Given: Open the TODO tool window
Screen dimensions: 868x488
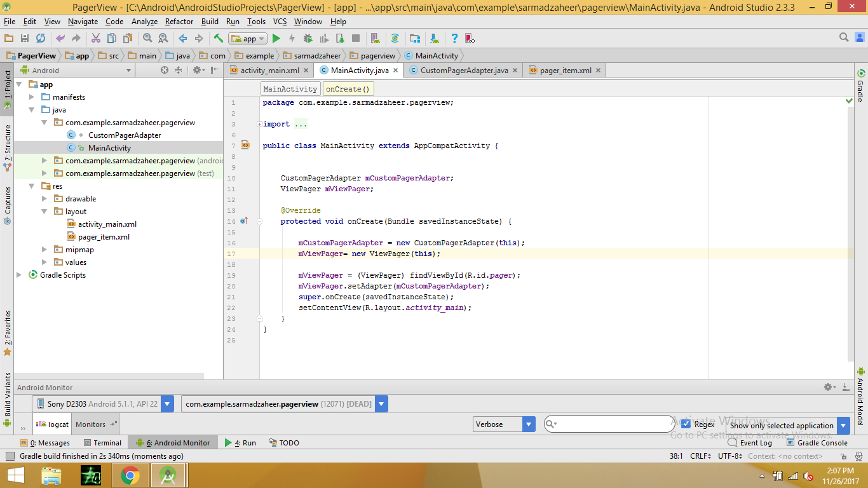Looking at the screenshot, I should click(283, 443).
